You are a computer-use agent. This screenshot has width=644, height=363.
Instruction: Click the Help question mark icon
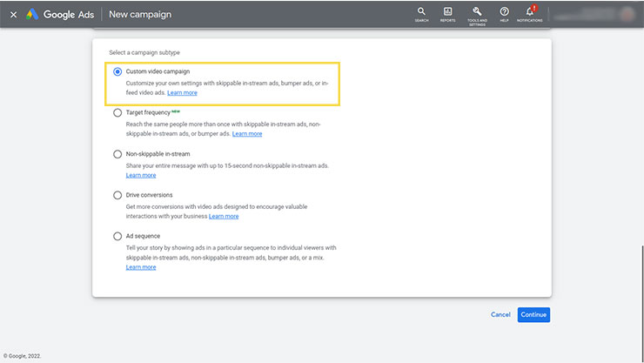(x=504, y=12)
